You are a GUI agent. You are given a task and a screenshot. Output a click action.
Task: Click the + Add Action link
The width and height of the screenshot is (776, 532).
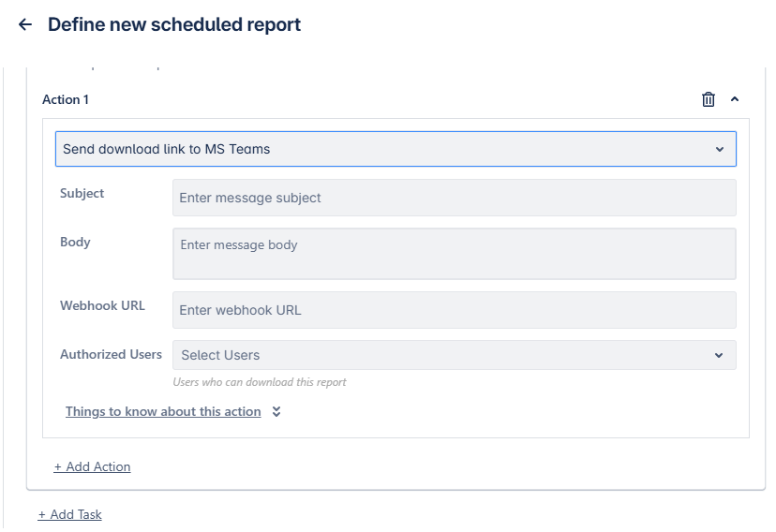[x=92, y=466]
